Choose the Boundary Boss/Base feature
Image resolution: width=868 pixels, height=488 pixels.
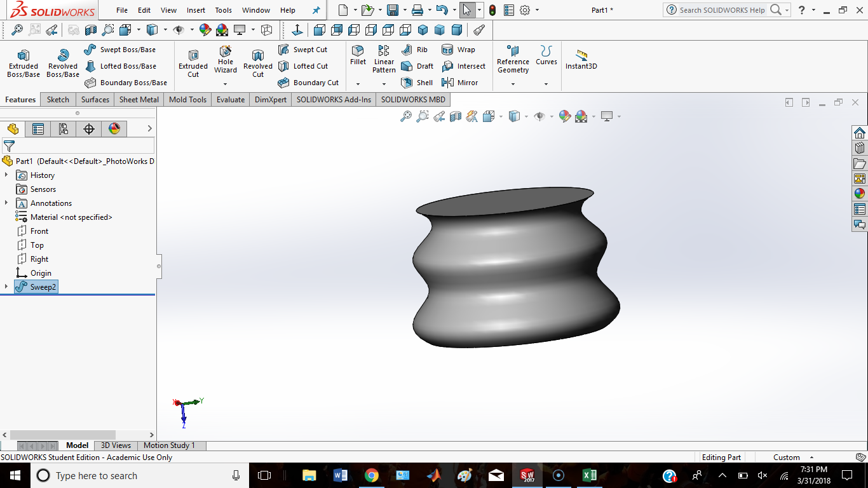(126, 83)
